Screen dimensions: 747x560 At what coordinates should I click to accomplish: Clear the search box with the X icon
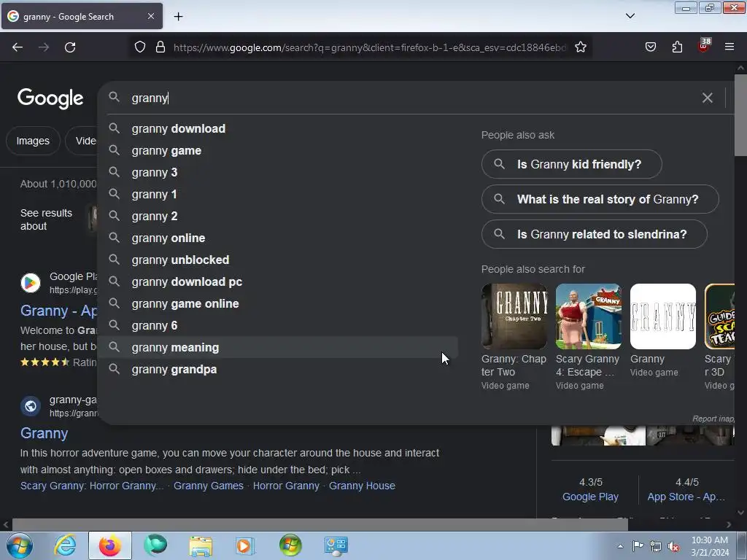(708, 98)
